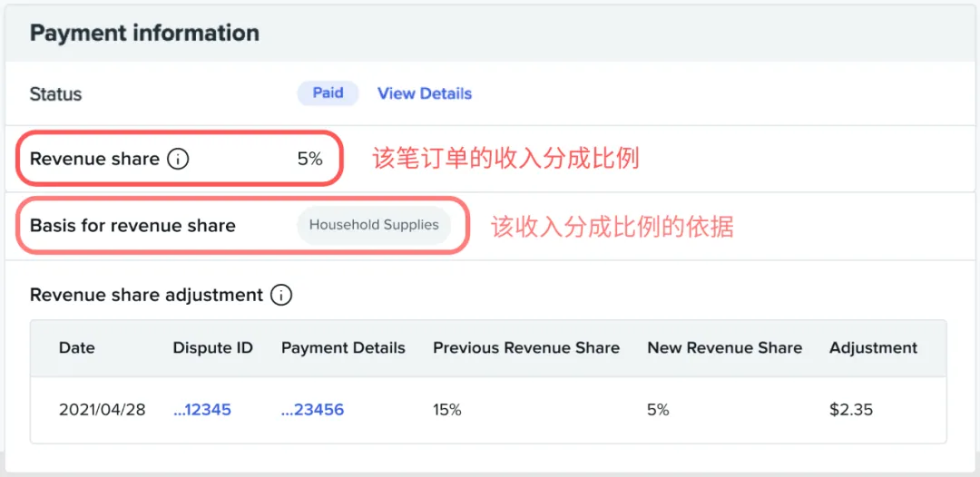Click the Household Supplies basis tag
The image size is (980, 477).
(x=374, y=225)
